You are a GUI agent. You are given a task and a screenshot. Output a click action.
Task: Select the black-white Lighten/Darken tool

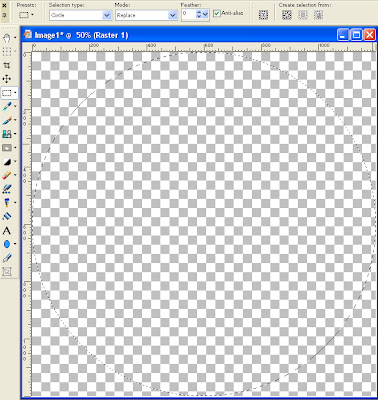click(6, 162)
